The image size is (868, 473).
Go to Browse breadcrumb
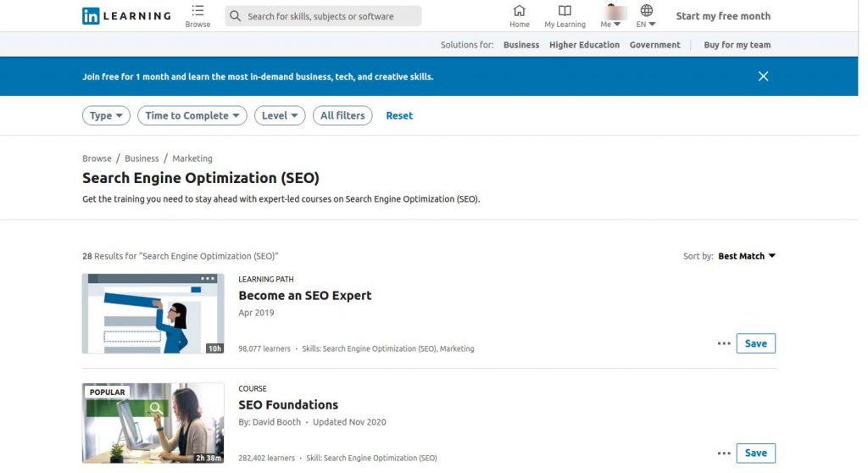pos(97,159)
